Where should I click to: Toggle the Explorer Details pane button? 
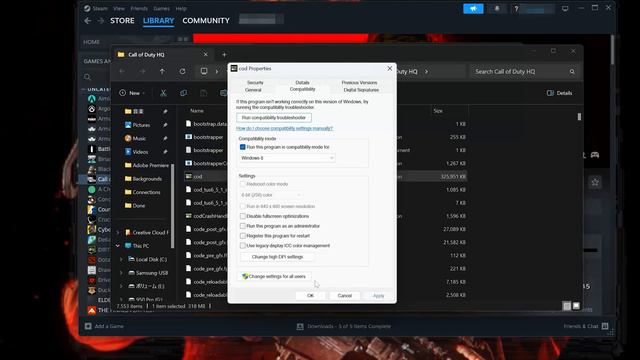(x=559, y=93)
